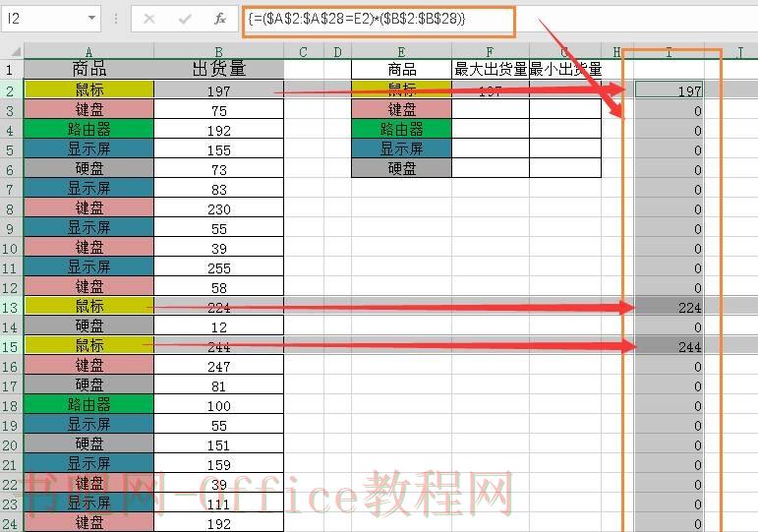Select cell B18 with value 100
The height and width of the screenshot is (532, 758).
coord(218,405)
